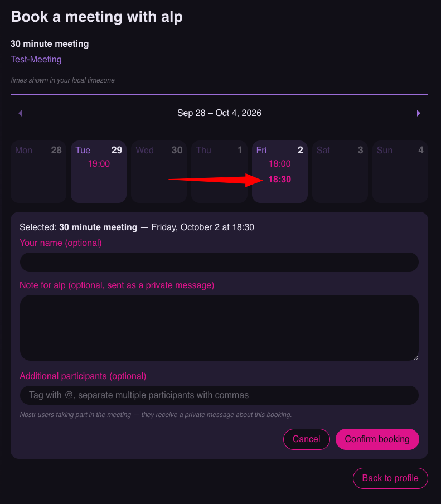Select the 19:00 slot on Tuesday
Viewport: 441px width, 504px height.
[99, 163]
